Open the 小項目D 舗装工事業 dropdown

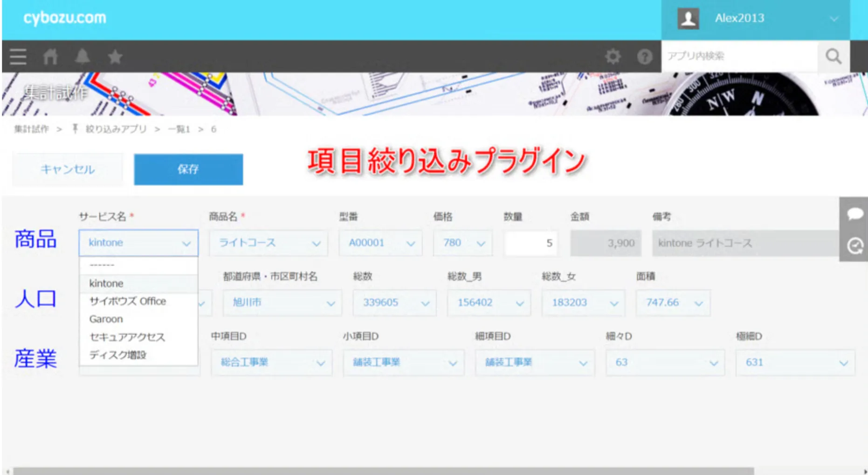point(404,362)
